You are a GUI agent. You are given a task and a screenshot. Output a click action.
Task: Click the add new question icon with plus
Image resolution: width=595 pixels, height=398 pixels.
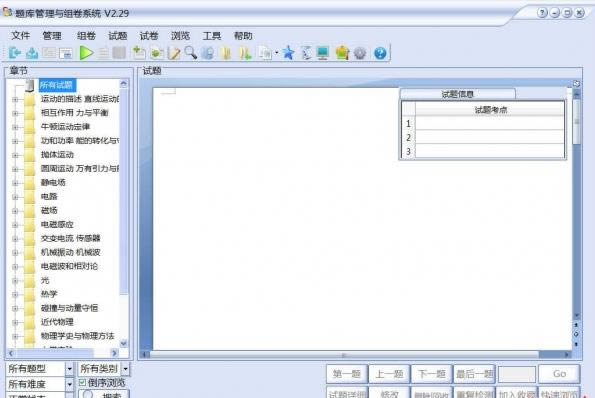point(139,53)
